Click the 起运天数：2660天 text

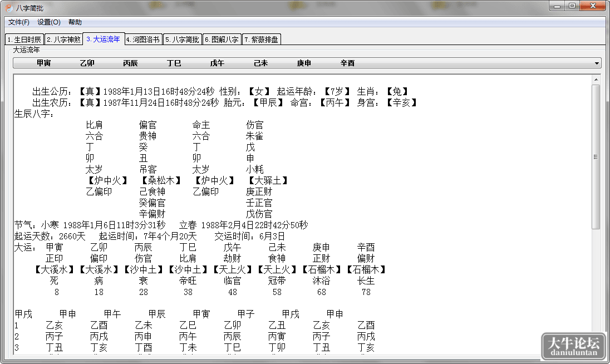pos(50,237)
